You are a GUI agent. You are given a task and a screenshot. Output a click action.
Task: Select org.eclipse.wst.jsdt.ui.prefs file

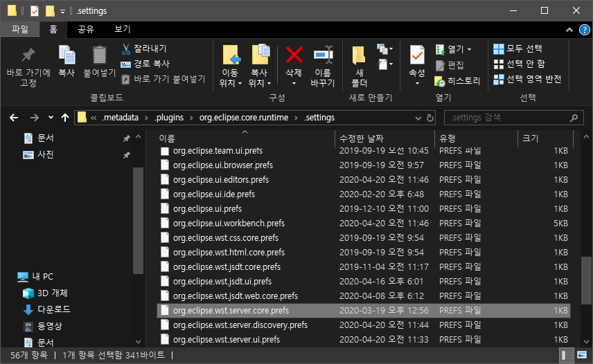click(364, 282)
